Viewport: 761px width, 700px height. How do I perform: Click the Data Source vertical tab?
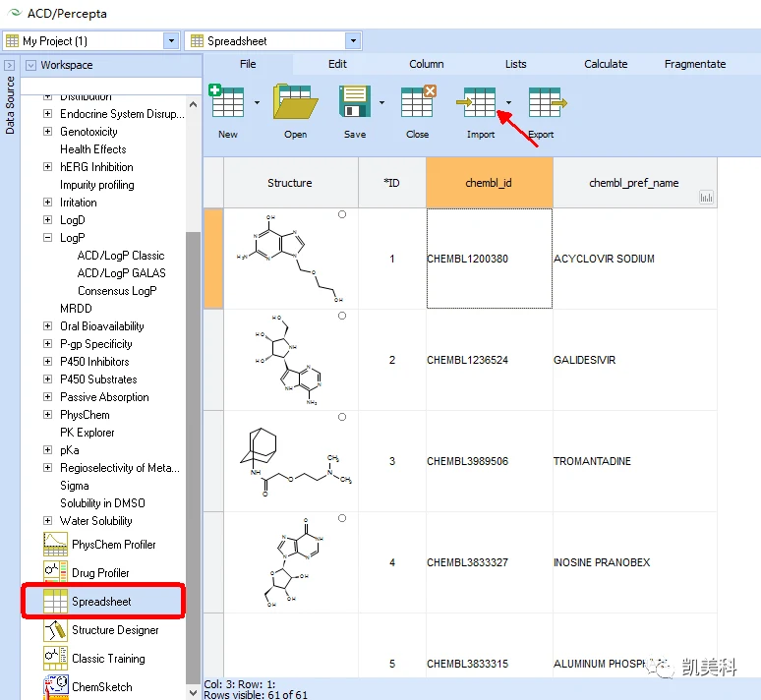(10, 105)
